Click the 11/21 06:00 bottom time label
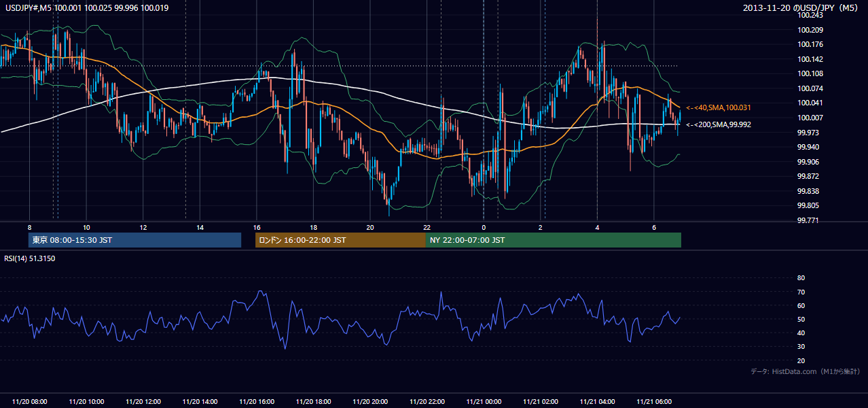 (653, 402)
